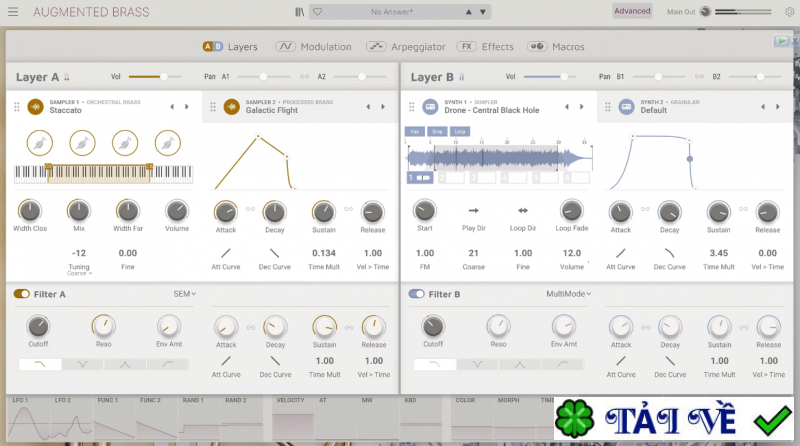Click the Sampler 1 orange source icon
Image resolution: width=800 pixels, height=446 pixels.
36,107
